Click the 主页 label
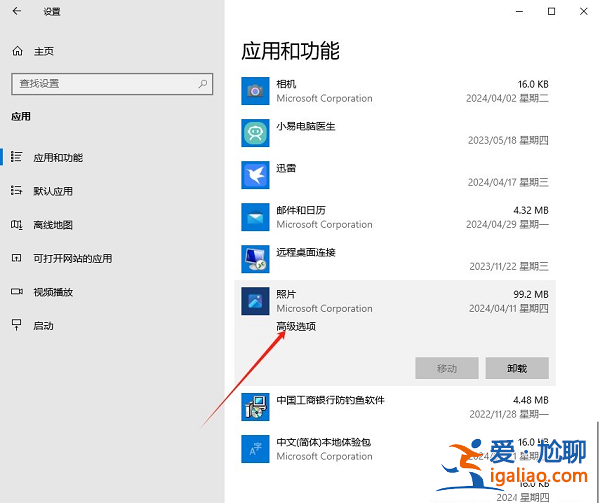 (x=44, y=51)
